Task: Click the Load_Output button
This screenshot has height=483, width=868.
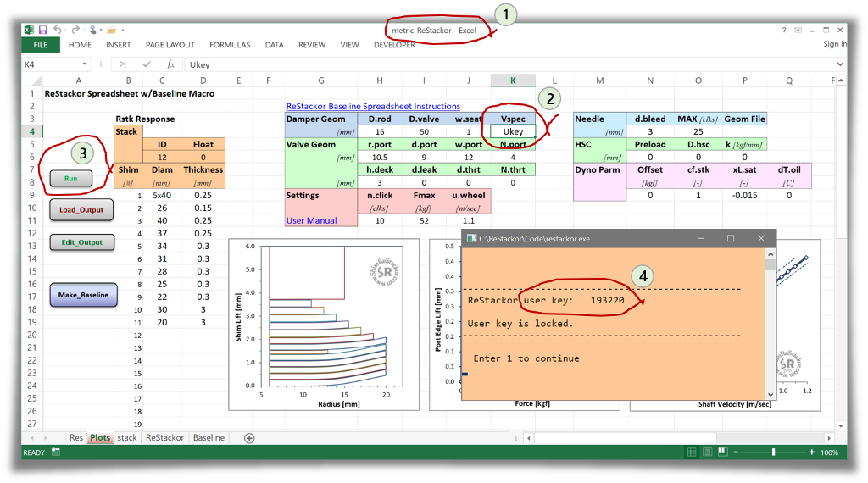Action: click(81, 209)
